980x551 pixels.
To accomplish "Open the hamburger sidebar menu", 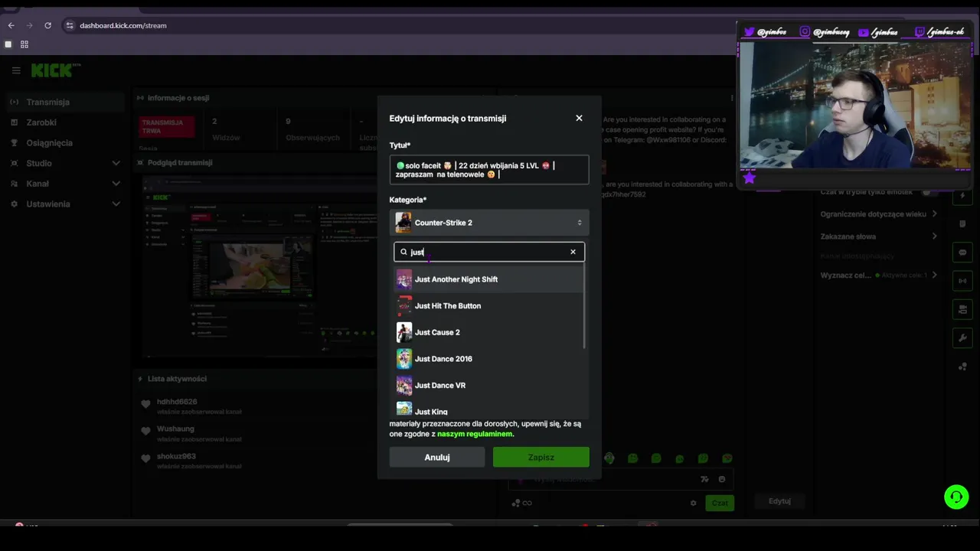I will 16,70.
